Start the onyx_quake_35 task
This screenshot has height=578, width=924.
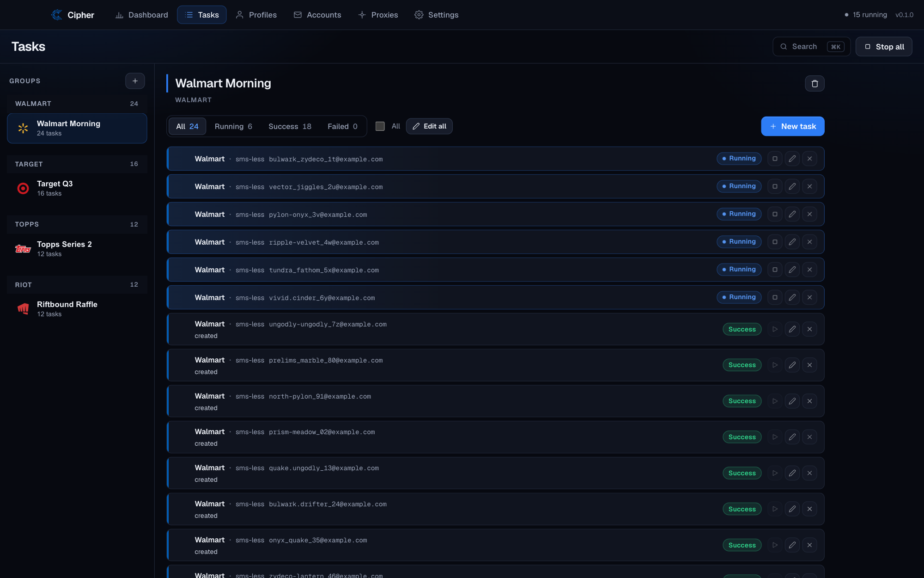point(775,545)
